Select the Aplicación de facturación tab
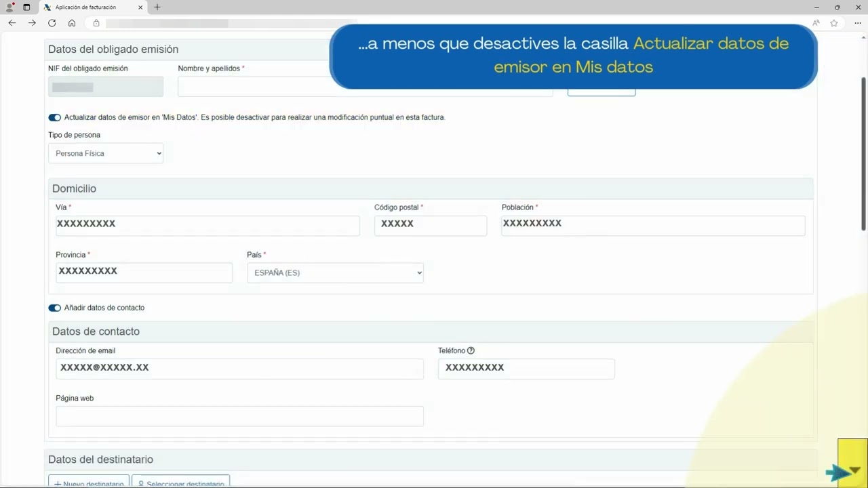 point(94,7)
